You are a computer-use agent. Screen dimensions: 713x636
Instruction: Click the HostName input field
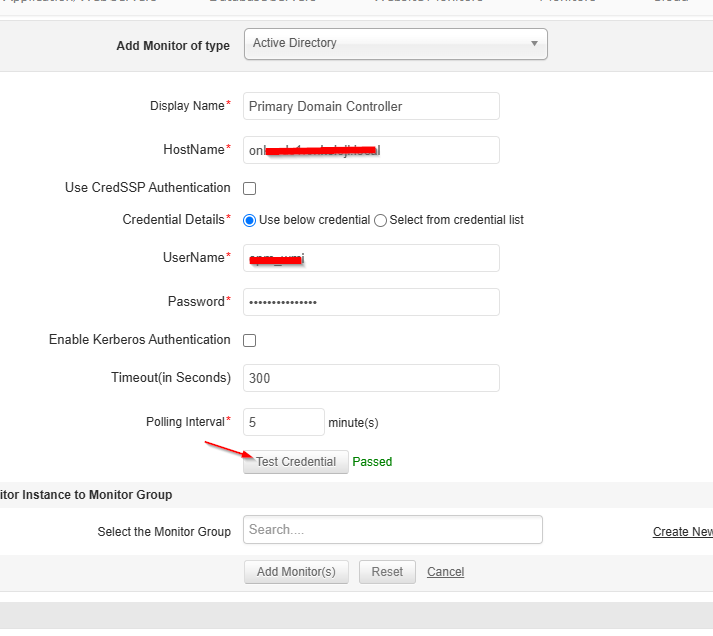[x=371, y=150]
